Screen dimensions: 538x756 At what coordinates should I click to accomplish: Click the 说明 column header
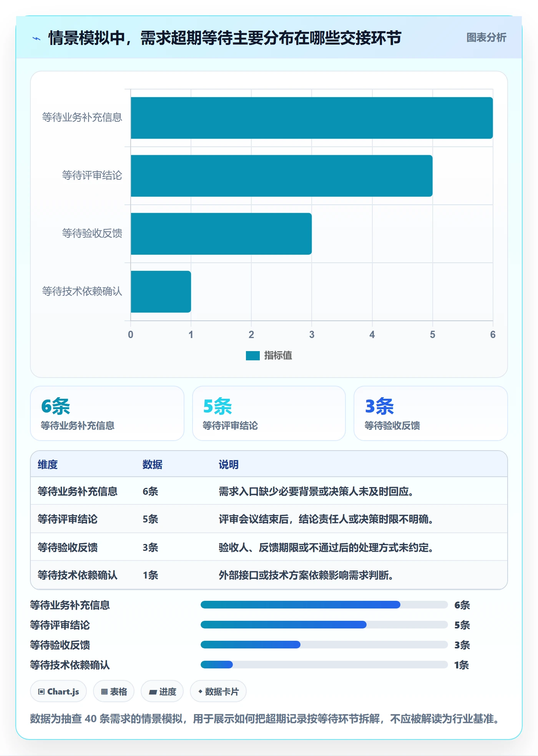[229, 464]
